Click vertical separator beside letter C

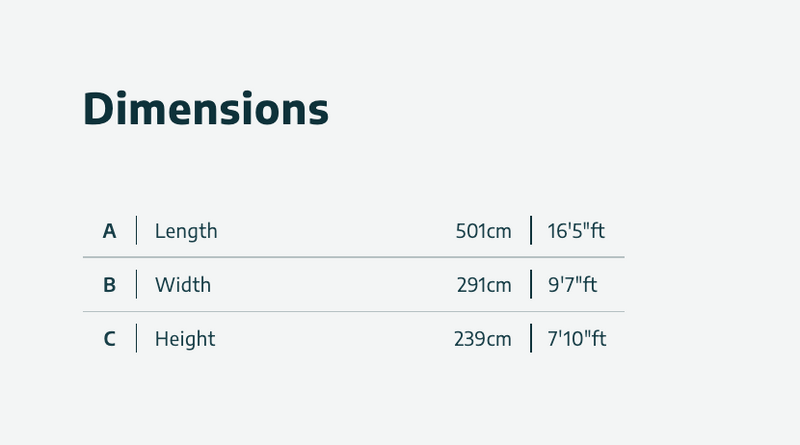pos(137,339)
